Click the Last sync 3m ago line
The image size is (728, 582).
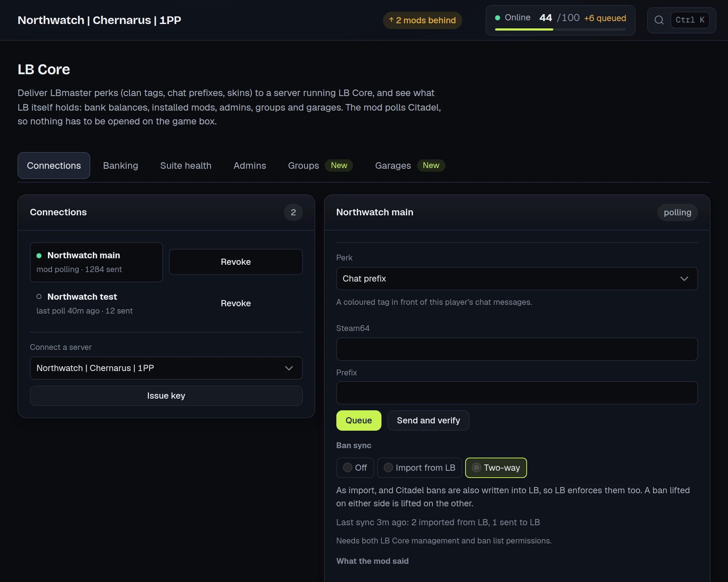click(x=438, y=522)
